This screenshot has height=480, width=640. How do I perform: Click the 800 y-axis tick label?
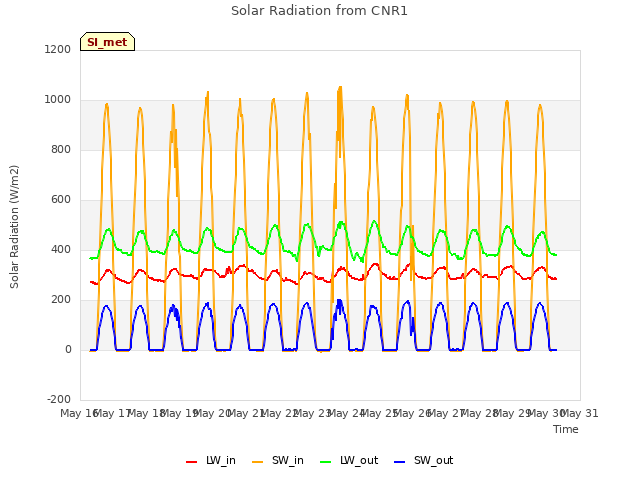[x=61, y=149]
